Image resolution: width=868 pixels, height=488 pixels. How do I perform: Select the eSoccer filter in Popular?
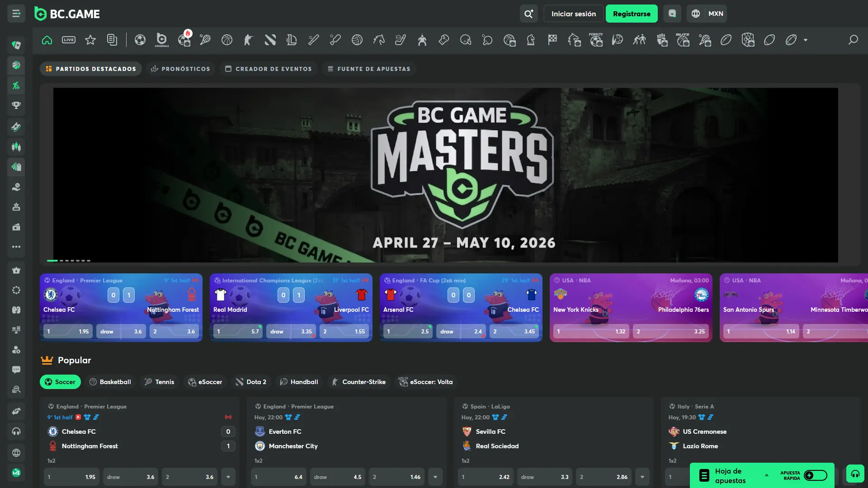(205, 382)
